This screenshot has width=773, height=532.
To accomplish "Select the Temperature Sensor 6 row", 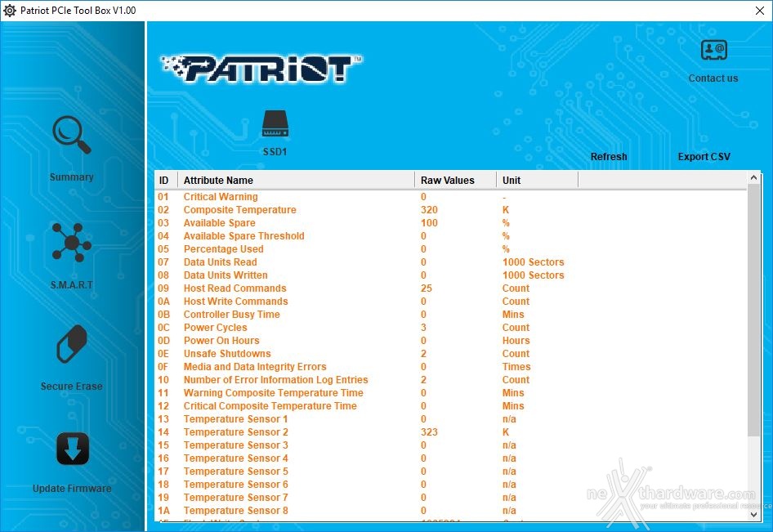I will (x=450, y=484).
